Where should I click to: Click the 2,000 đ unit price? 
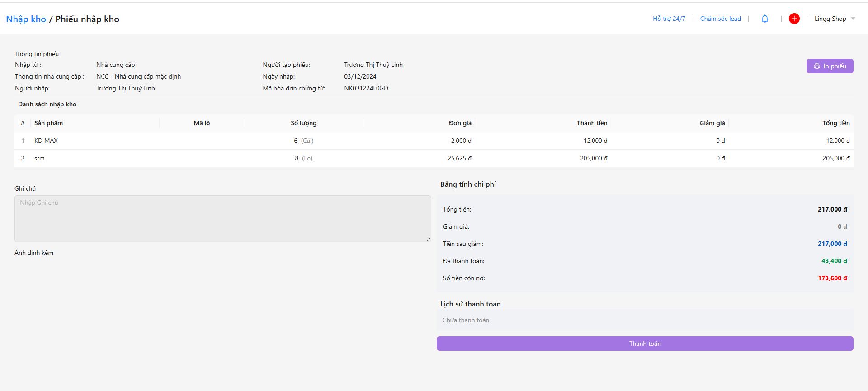point(461,141)
